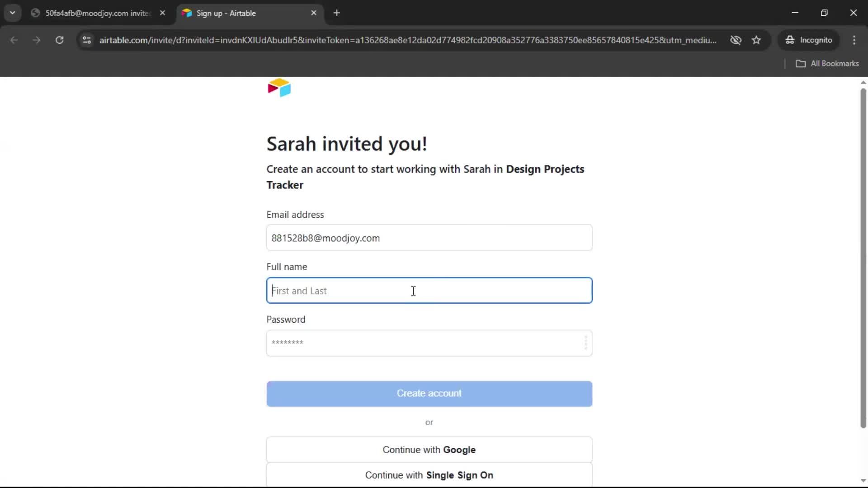Open the All Bookmarks folder
Screen dimensions: 868x488
coord(827,64)
